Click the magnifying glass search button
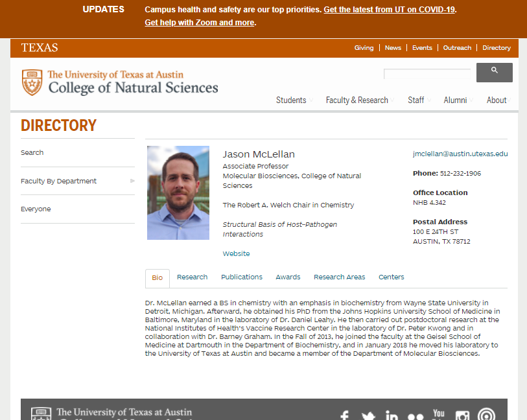 495,72
